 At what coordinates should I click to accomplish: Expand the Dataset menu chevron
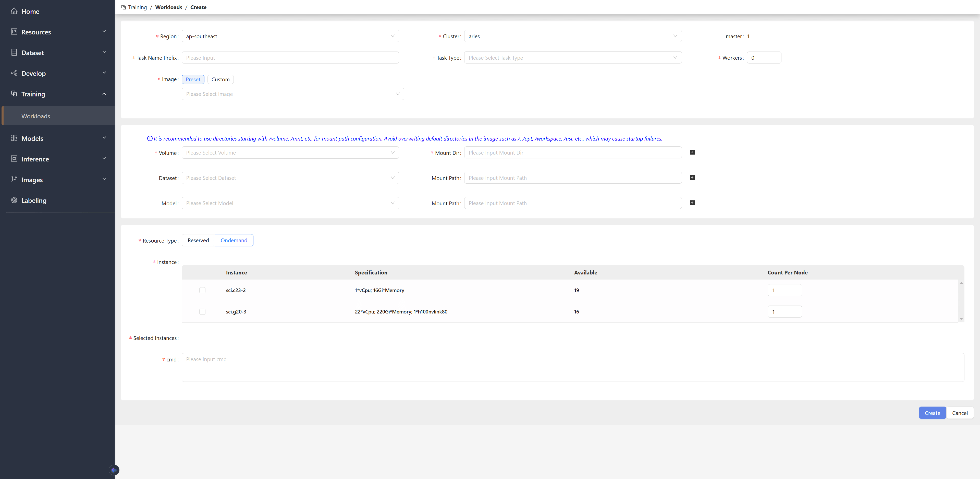tap(104, 52)
